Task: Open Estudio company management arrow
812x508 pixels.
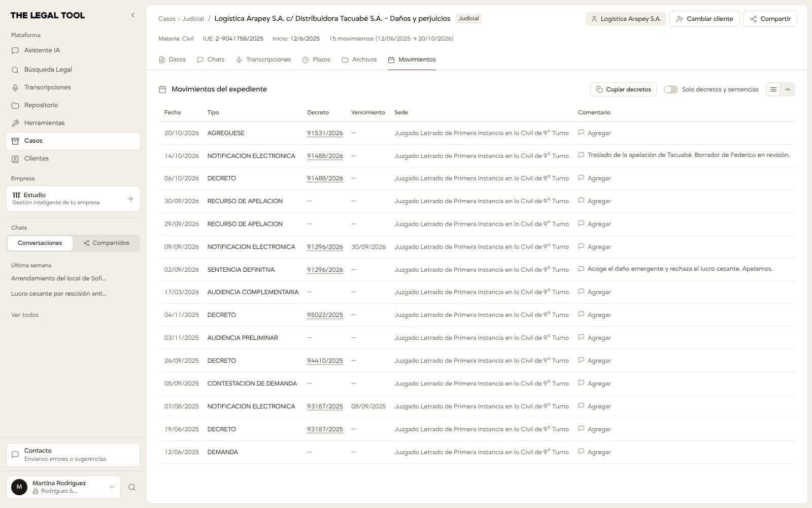Action: pyautogui.click(x=130, y=199)
